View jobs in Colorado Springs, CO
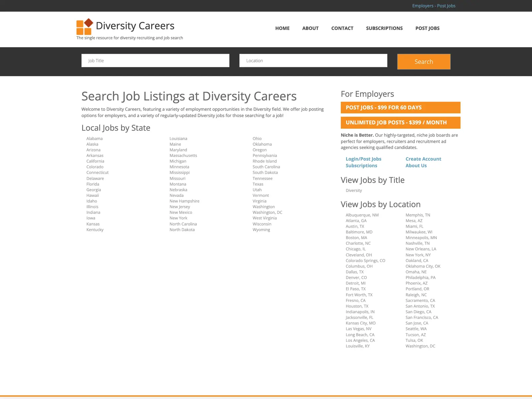This screenshot has height=399, width=532. pyautogui.click(x=365, y=261)
